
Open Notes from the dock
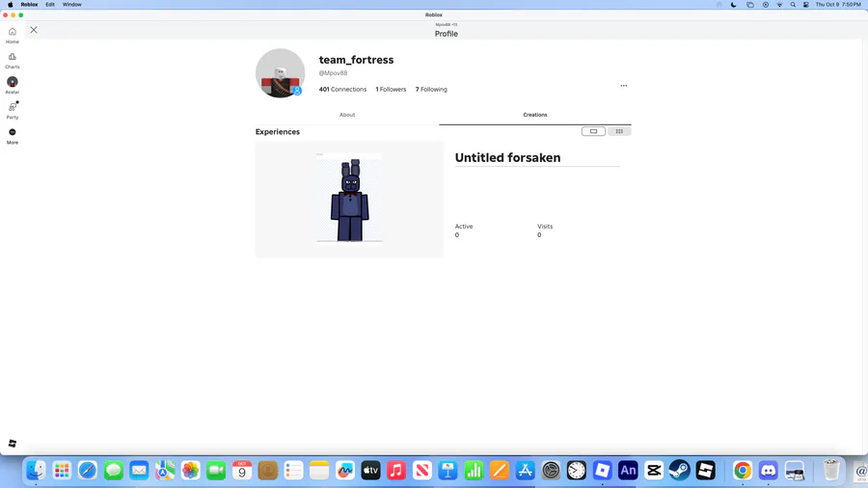pyautogui.click(x=319, y=471)
